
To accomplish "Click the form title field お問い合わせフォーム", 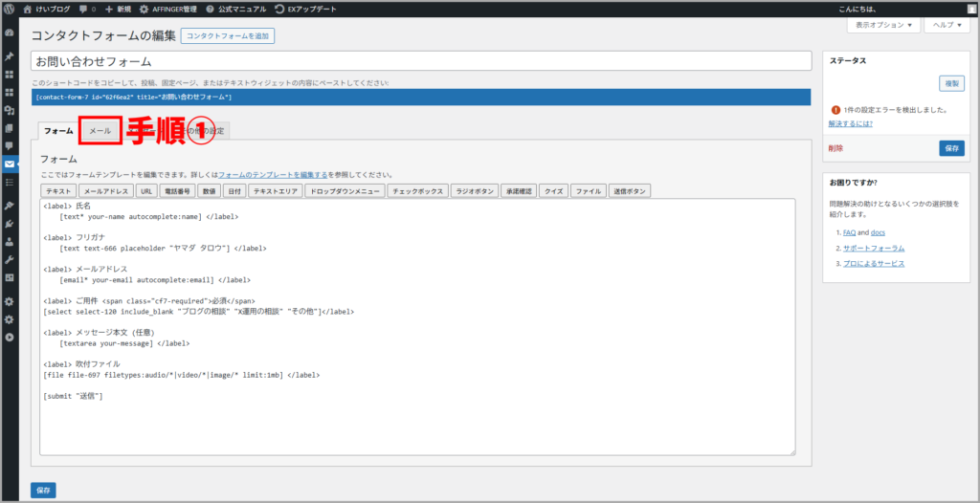I will (421, 61).
